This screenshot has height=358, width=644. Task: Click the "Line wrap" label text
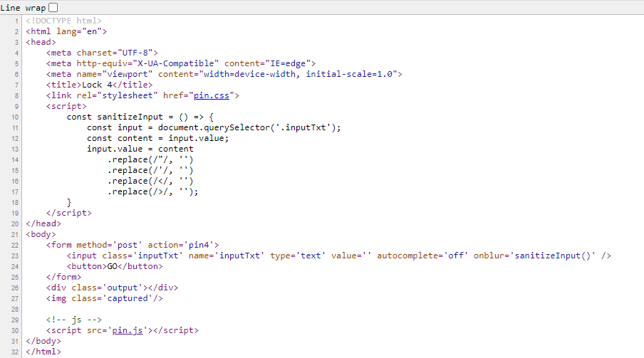pos(23,8)
